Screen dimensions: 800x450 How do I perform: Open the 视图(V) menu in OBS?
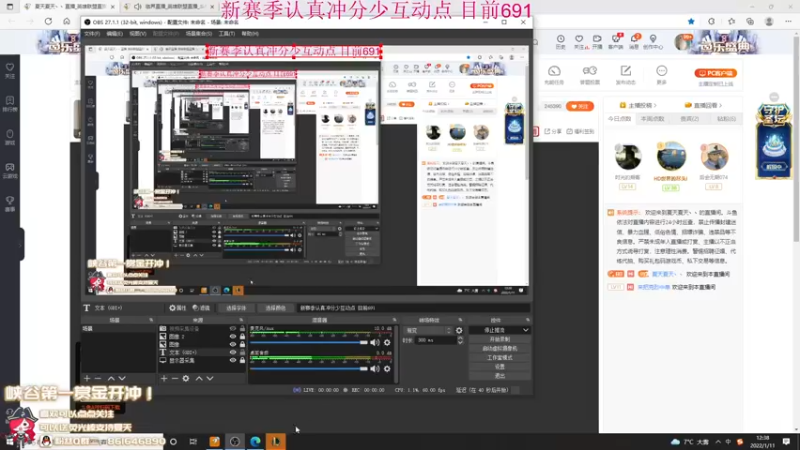[x=138, y=34]
